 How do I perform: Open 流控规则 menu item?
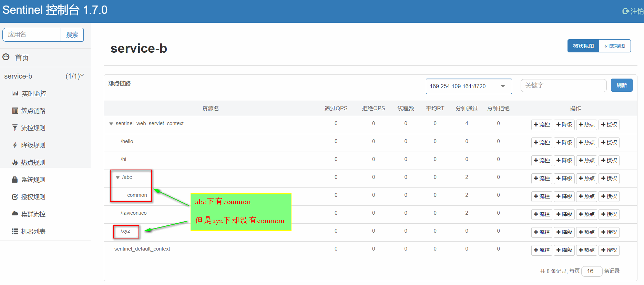pos(33,128)
